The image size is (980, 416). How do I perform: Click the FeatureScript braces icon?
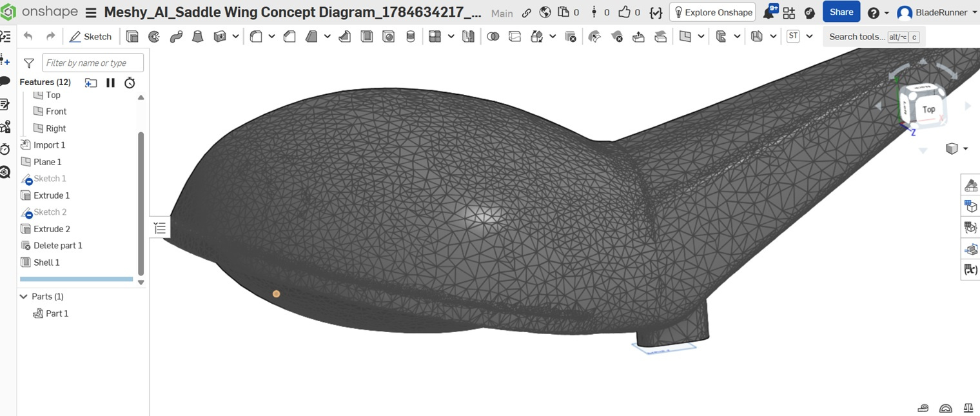(656, 13)
